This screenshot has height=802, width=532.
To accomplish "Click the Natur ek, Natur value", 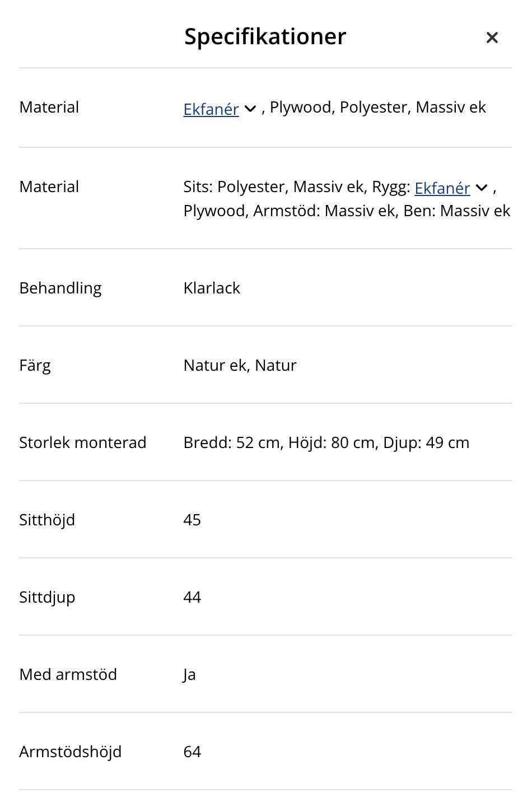I will pyautogui.click(x=239, y=365).
